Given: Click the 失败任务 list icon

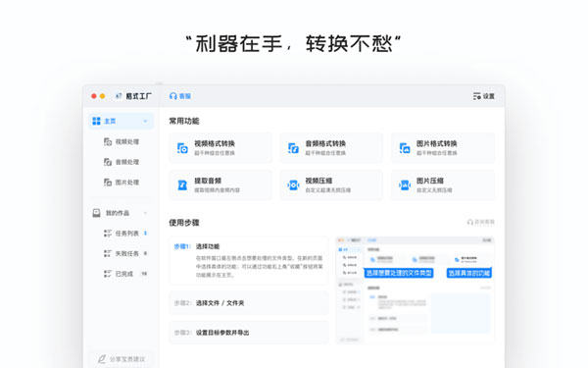Looking at the screenshot, I should point(108,253).
